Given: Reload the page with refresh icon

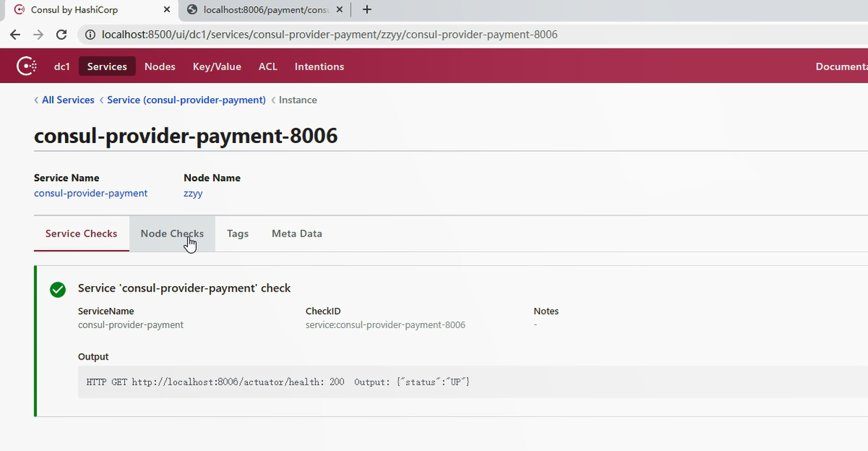Looking at the screenshot, I should 61,34.
